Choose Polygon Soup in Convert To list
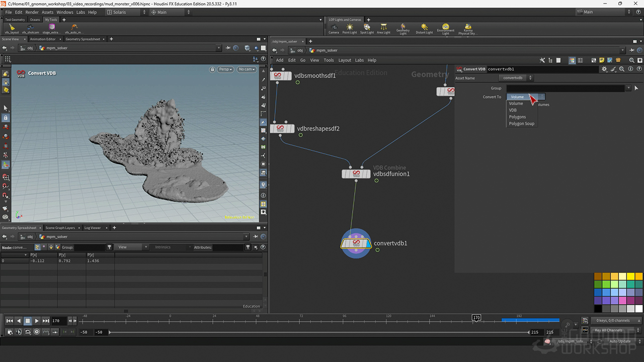This screenshot has height=362, width=644. click(521, 124)
